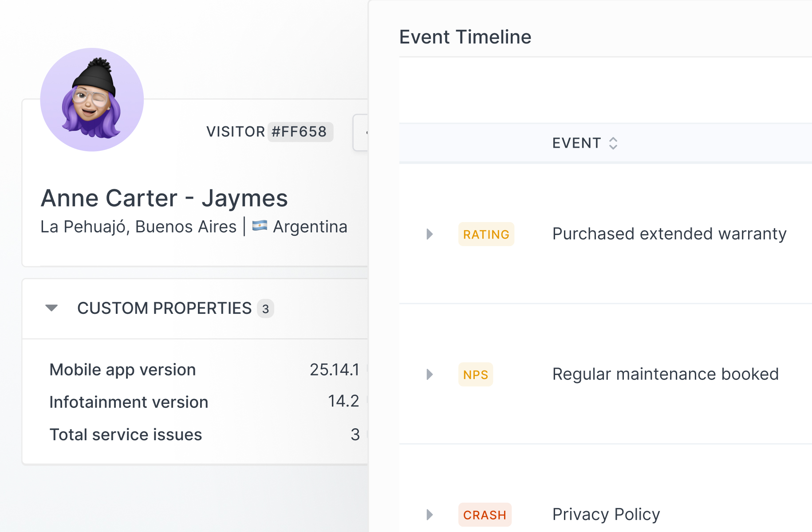Open the Regular maintenance booked event

pos(665,374)
